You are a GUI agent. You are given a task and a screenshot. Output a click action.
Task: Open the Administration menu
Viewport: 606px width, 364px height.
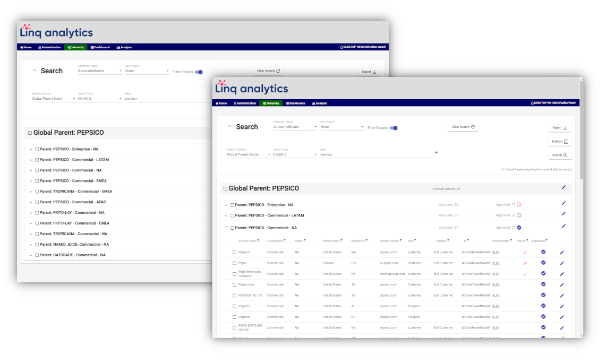[245, 103]
